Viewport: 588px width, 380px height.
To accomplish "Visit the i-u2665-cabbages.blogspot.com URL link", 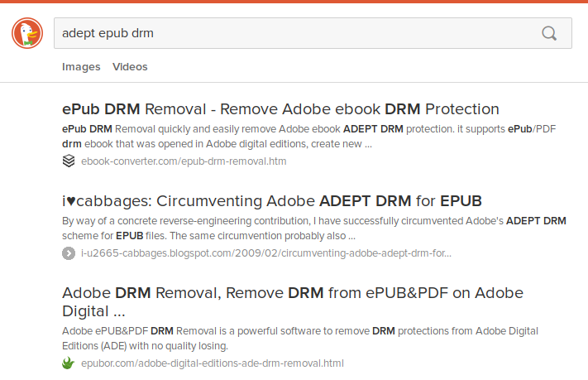I will click(x=266, y=253).
